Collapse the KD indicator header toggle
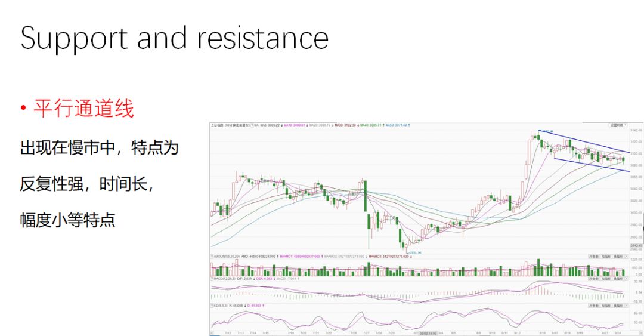 click(212, 306)
